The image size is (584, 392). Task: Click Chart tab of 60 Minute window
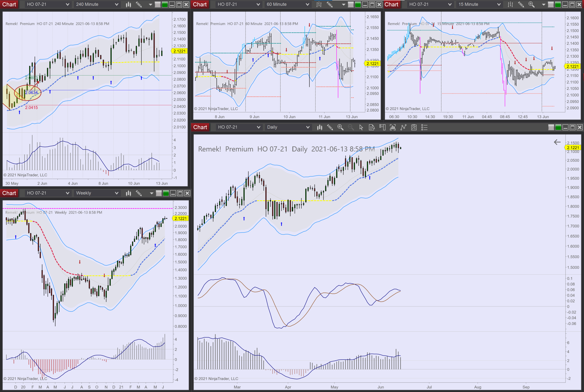tap(199, 4)
